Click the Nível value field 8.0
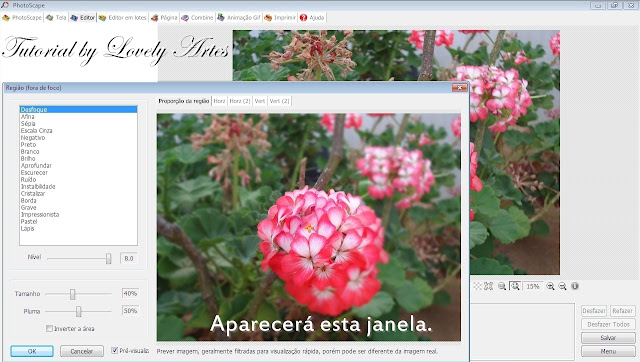Screen dimensions: 640x362 (x=129, y=258)
